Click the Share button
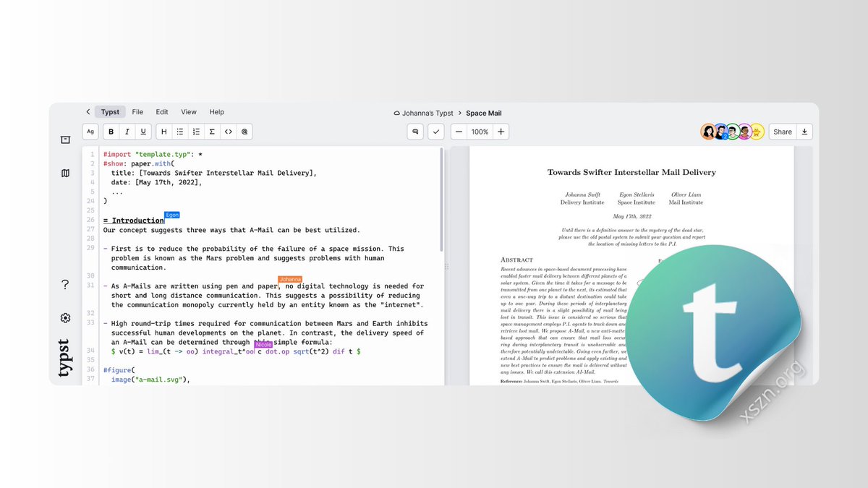This screenshot has height=488, width=868. (783, 132)
